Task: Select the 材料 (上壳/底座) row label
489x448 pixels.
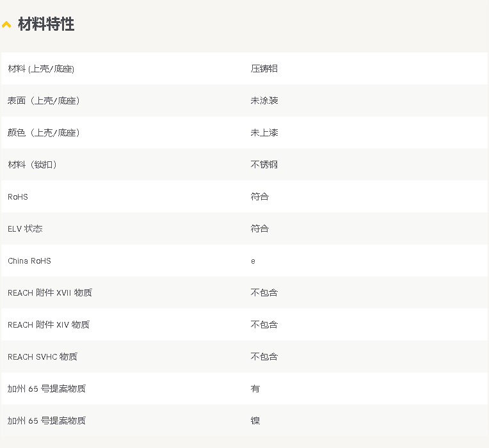Action: (41, 68)
